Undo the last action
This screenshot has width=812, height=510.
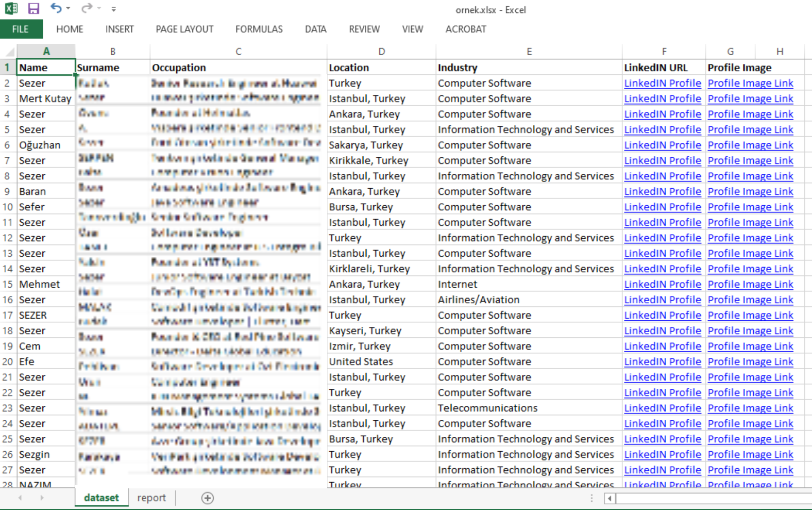point(56,8)
